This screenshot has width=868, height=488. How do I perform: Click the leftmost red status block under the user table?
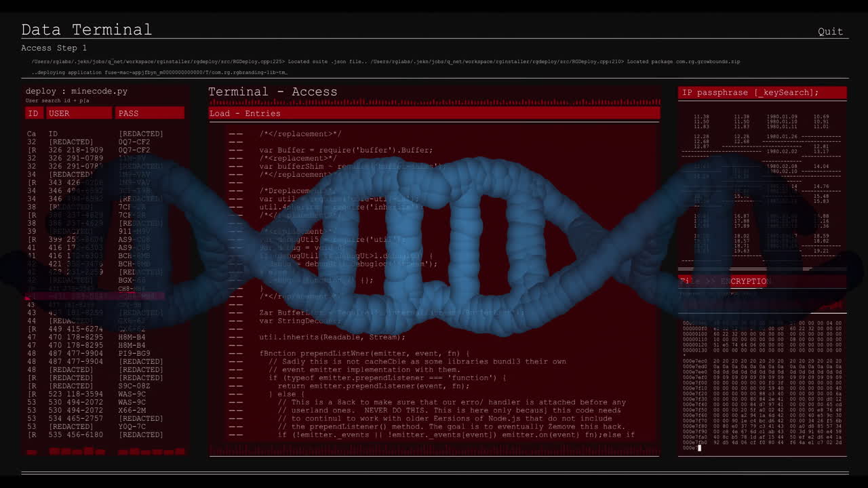point(31,451)
